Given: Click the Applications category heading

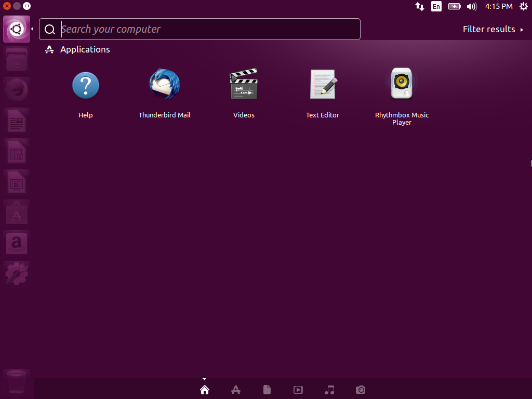Looking at the screenshot, I should pyautogui.click(x=85, y=49).
